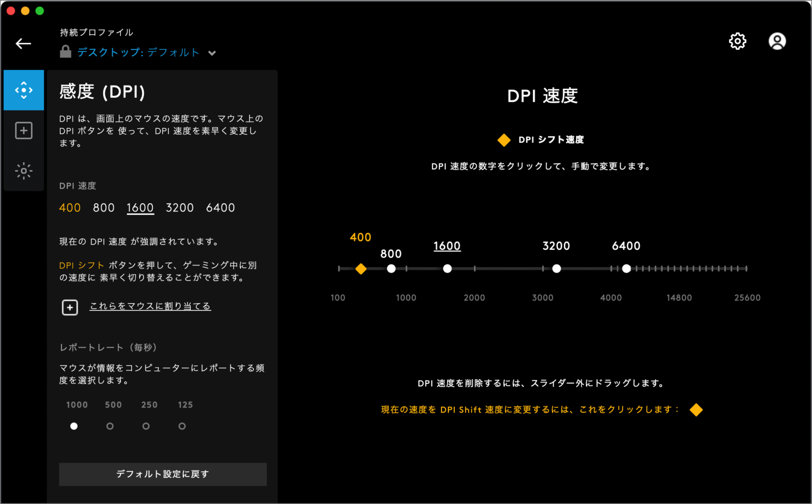Open これらをマウスに割り当てる link

150,306
